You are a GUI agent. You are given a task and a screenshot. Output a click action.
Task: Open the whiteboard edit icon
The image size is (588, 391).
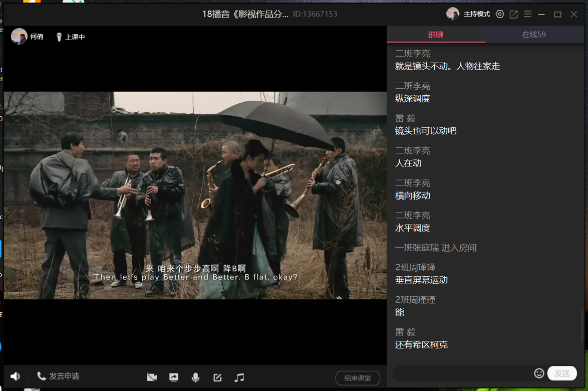pyautogui.click(x=217, y=377)
